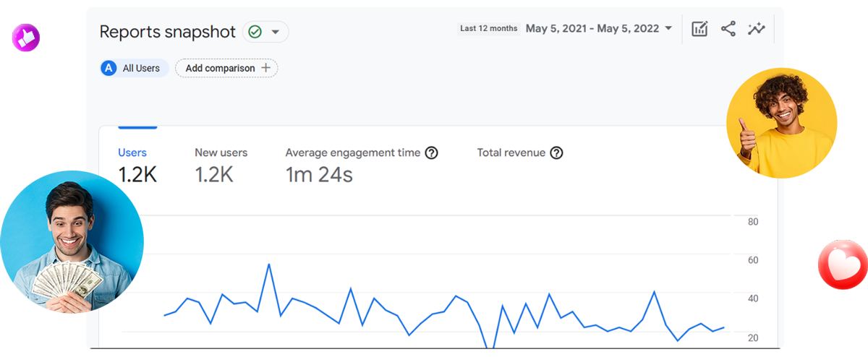Image resolution: width=868 pixels, height=357 pixels.
Task: Click the purple thumbs-up sticker
Action: tap(26, 36)
